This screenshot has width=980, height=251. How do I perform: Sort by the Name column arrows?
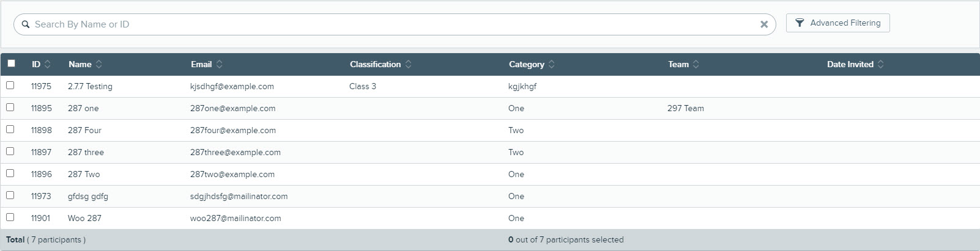pyautogui.click(x=99, y=64)
